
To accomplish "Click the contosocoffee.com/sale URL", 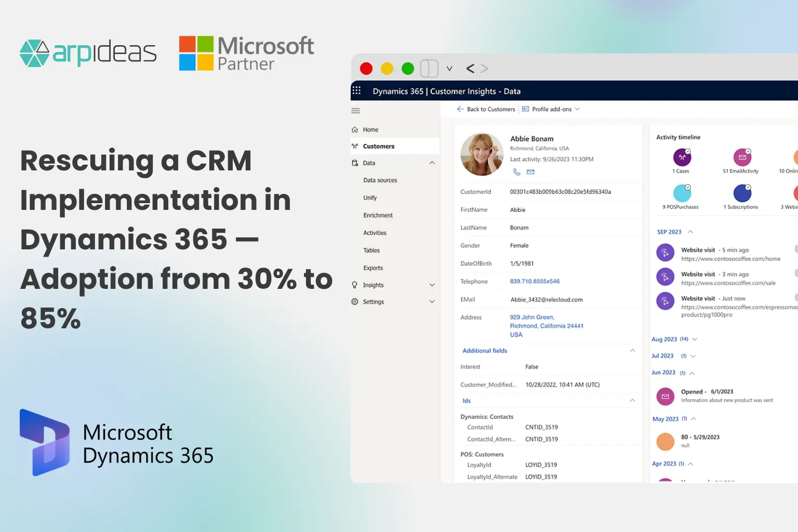I will pyautogui.click(x=728, y=283).
